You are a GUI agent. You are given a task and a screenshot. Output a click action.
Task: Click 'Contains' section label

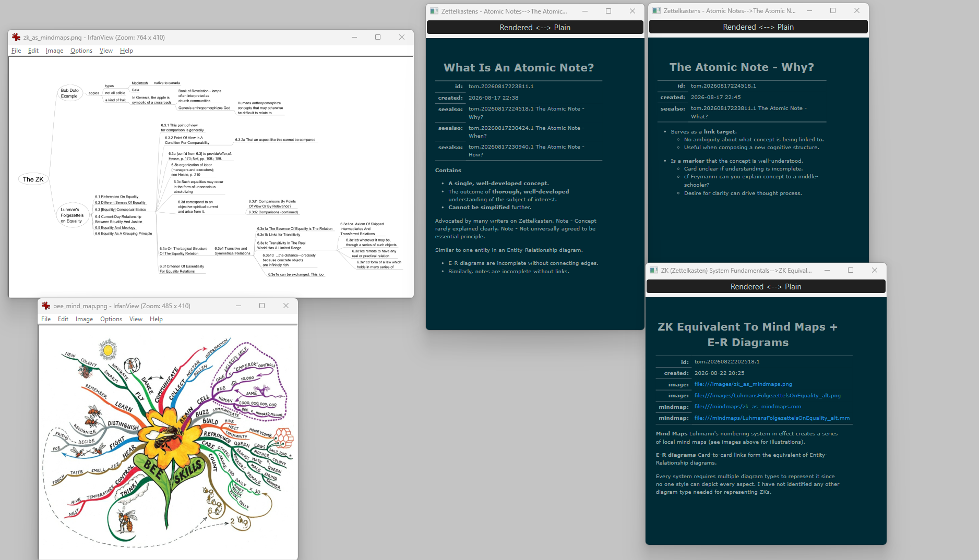[x=448, y=171]
